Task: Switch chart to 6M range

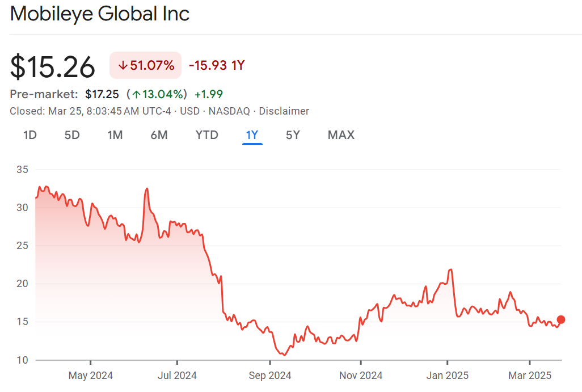Action: click(x=159, y=135)
